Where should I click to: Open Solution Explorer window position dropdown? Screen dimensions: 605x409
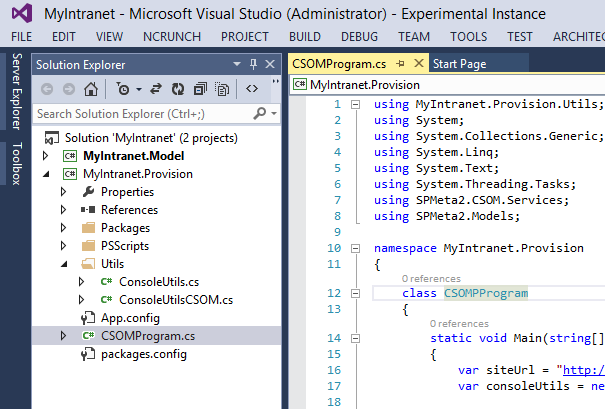point(237,64)
